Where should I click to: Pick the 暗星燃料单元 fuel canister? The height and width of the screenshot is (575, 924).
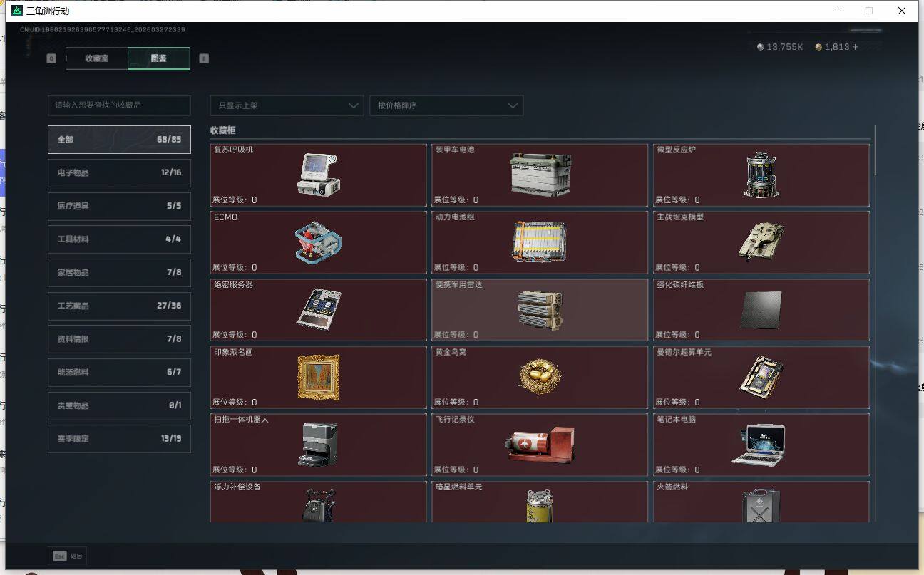pos(540,502)
